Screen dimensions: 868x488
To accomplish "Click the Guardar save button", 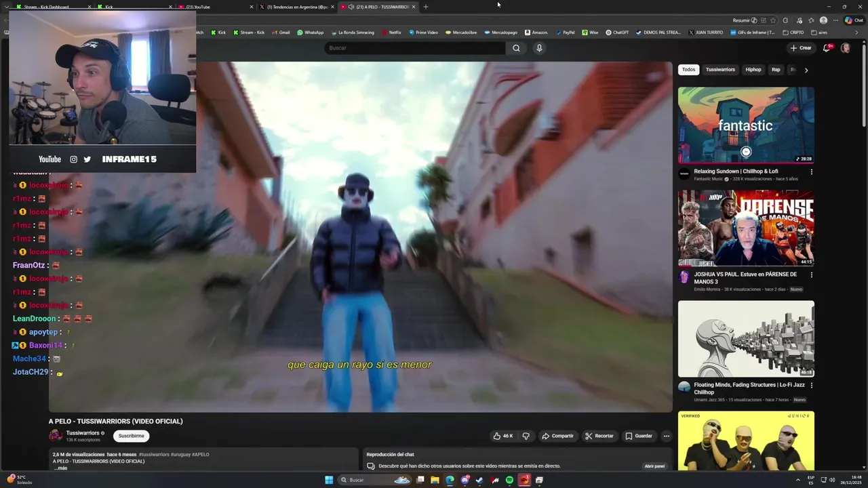I will 639,436.
